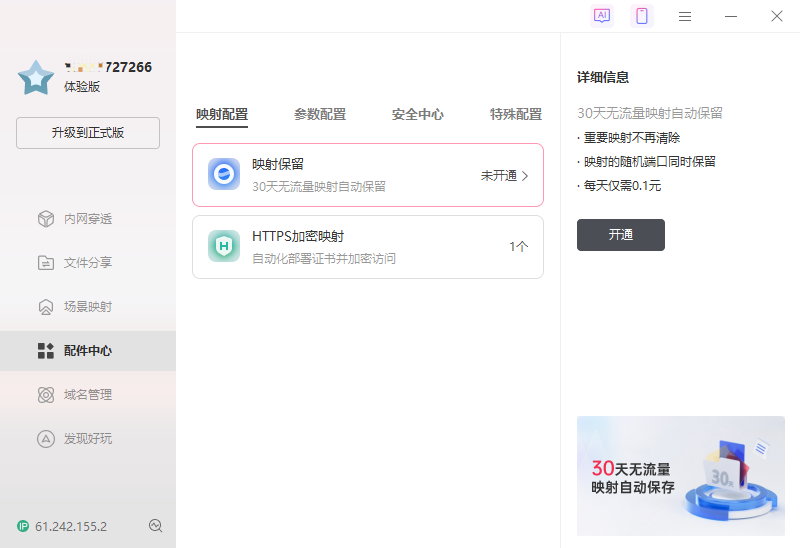Click the AI assistant icon in title bar

pos(601,16)
